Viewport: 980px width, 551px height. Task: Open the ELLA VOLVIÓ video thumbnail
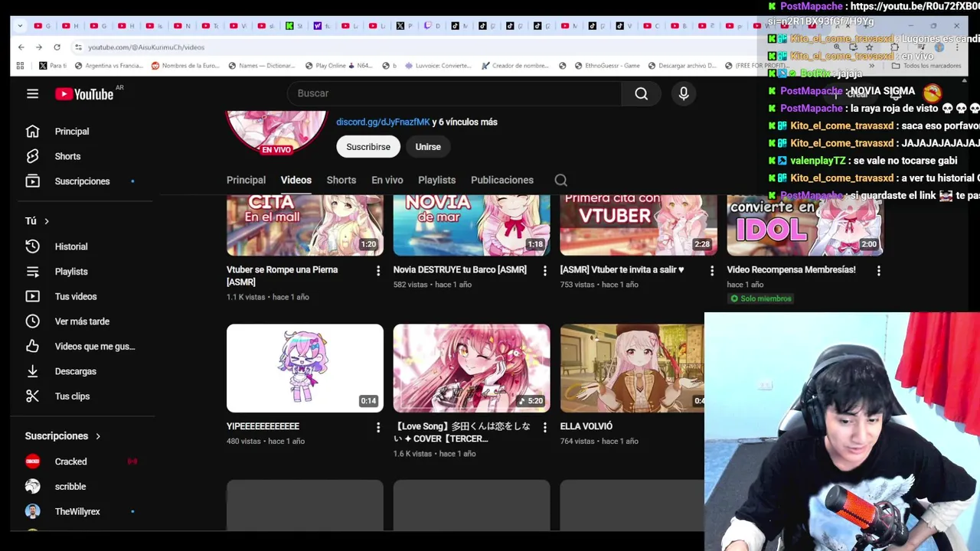(632, 368)
